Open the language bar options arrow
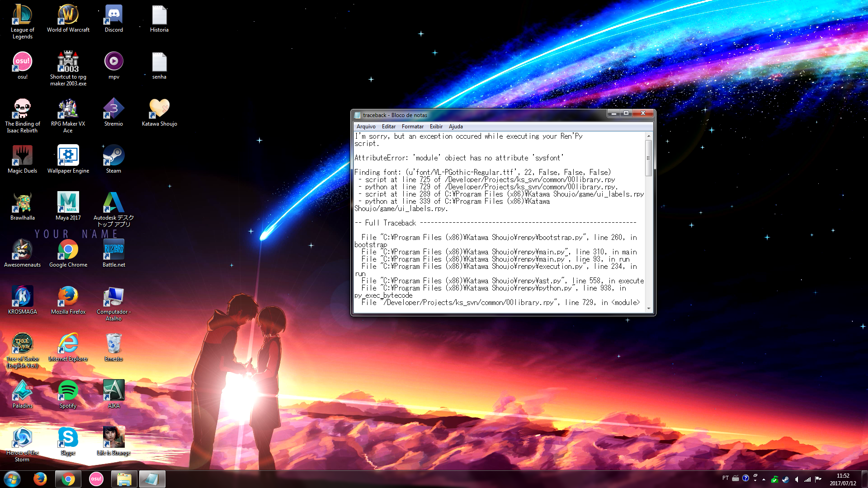The width and height of the screenshot is (868, 488). (755, 480)
